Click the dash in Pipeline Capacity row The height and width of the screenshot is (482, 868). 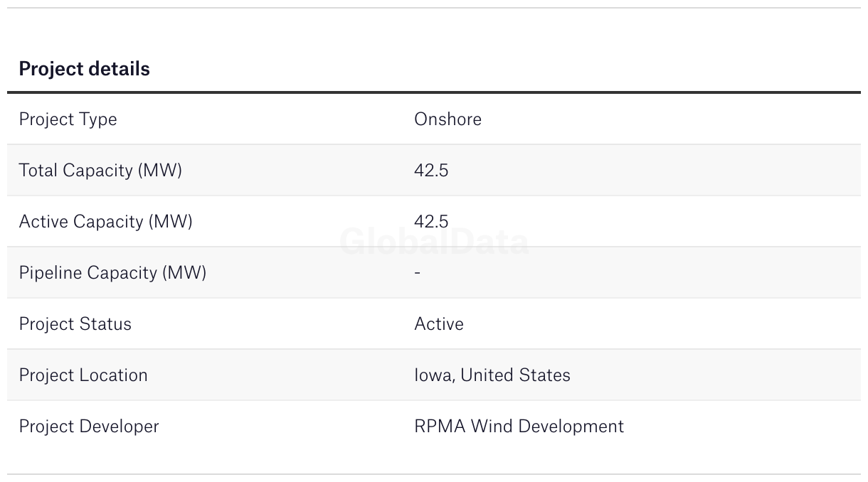tap(418, 273)
